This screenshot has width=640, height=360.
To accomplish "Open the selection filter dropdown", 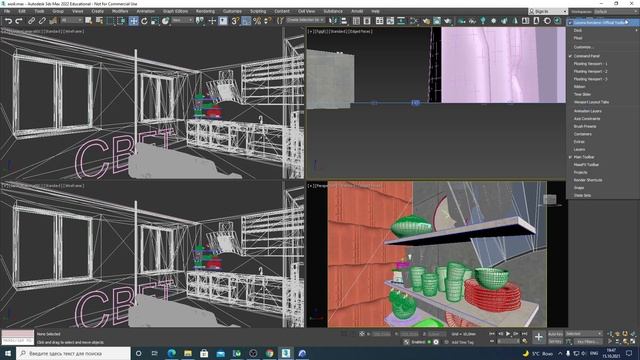I will [71, 20].
